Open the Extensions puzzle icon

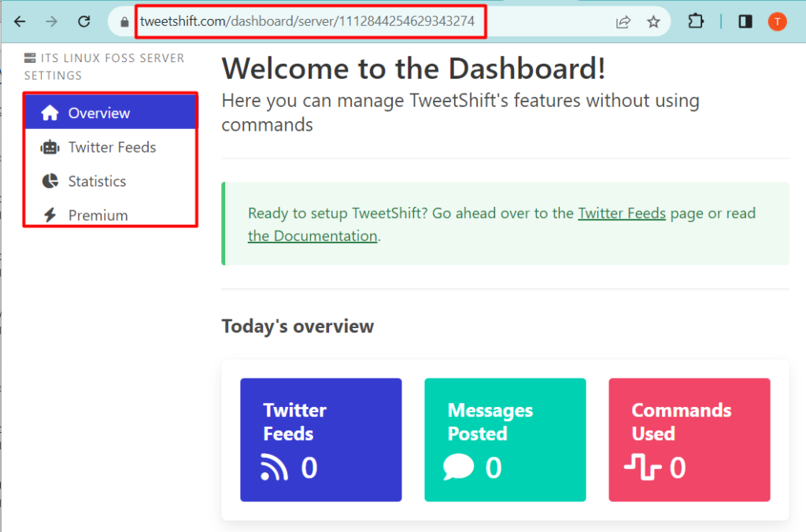(x=696, y=21)
